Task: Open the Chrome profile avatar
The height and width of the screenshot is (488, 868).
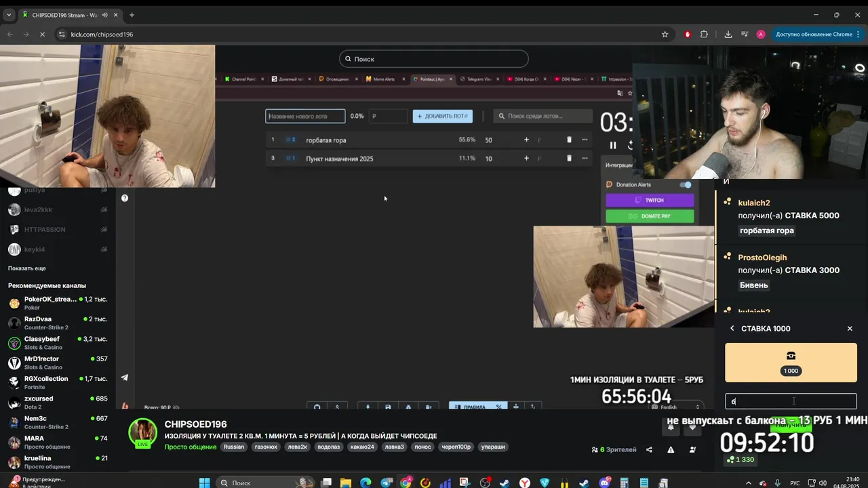Action: (761, 34)
